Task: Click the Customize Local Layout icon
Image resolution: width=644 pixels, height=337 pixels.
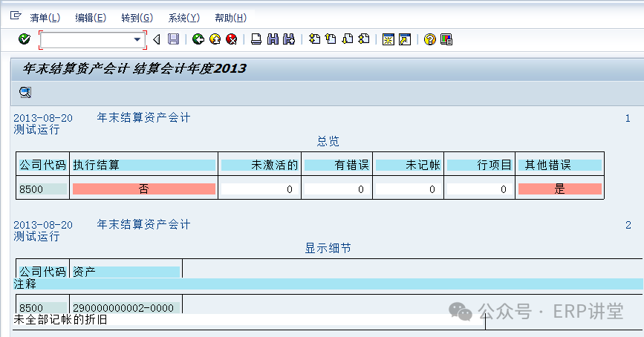Action: (446, 39)
